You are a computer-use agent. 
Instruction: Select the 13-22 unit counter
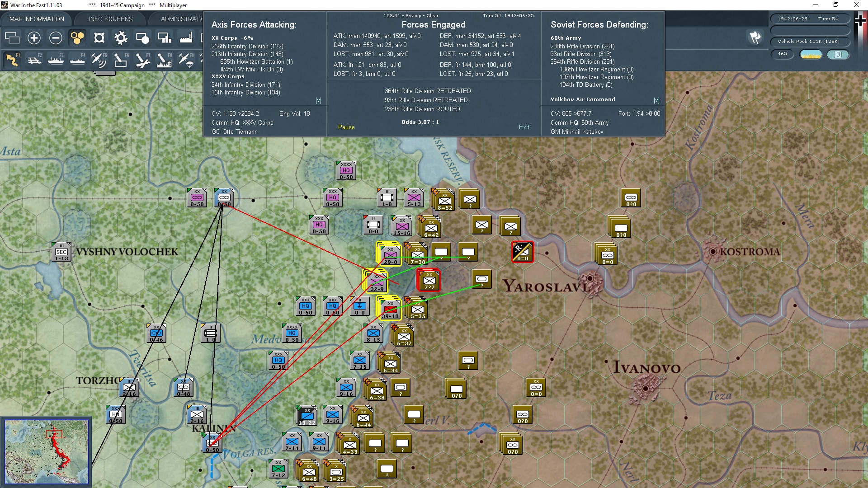[307, 416]
